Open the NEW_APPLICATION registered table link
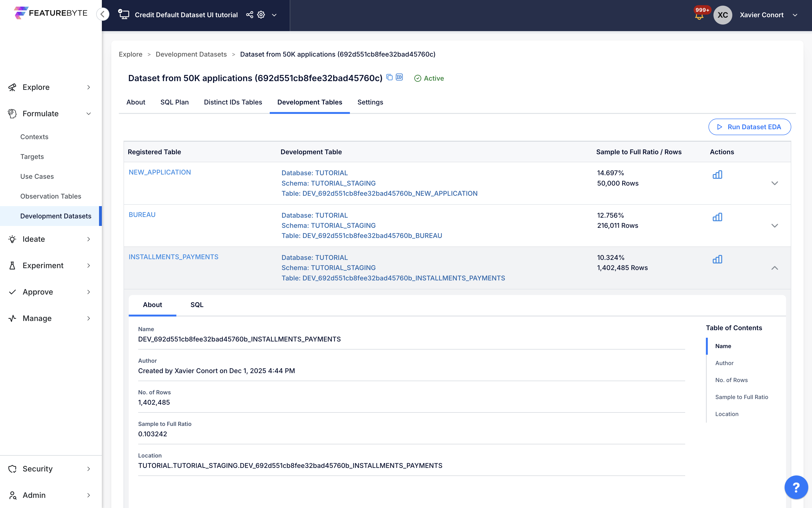The height and width of the screenshot is (508, 812). (160, 172)
